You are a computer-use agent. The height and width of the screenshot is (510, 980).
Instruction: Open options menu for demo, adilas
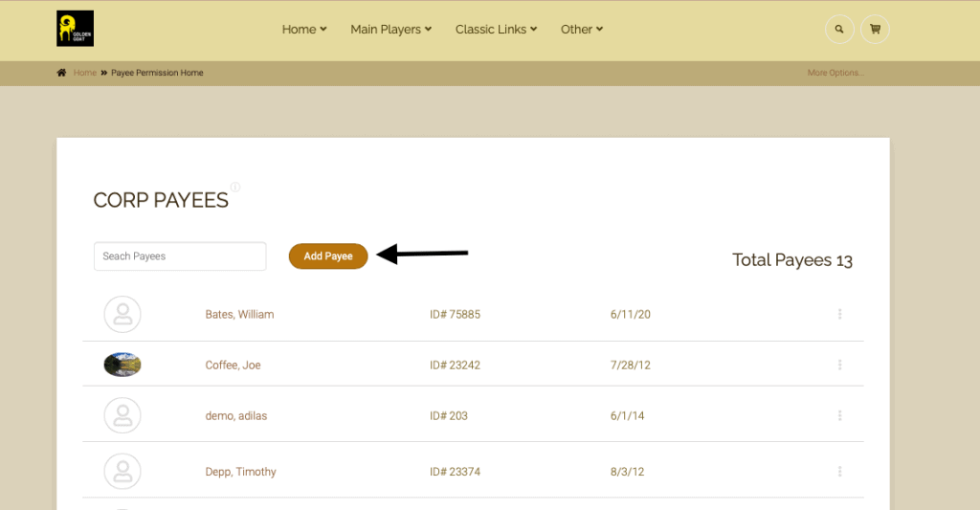[x=840, y=415]
